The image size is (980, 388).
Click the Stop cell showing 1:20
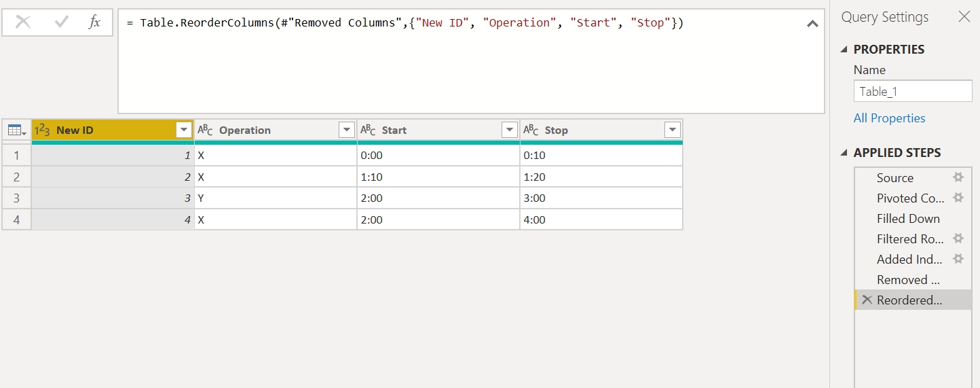click(601, 177)
